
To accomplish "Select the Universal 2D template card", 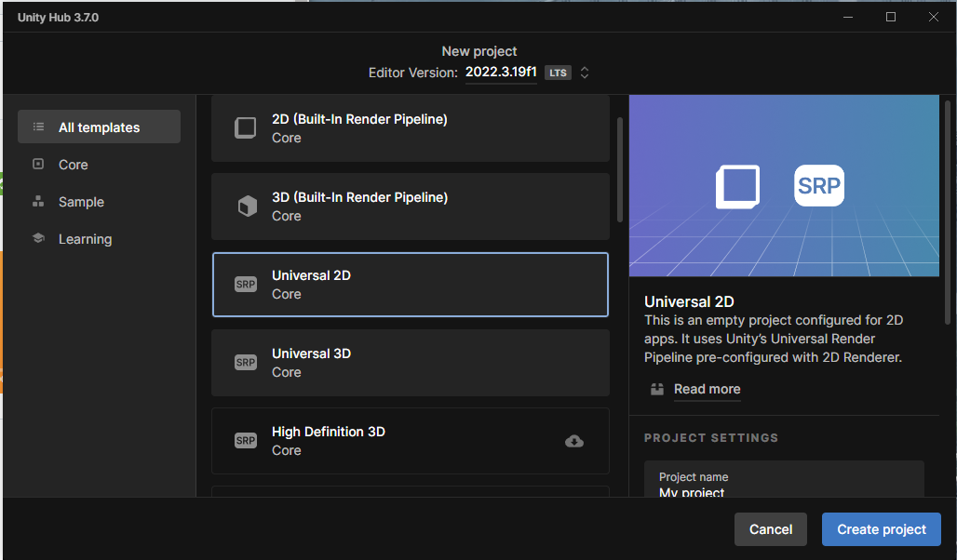I will pos(411,285).
